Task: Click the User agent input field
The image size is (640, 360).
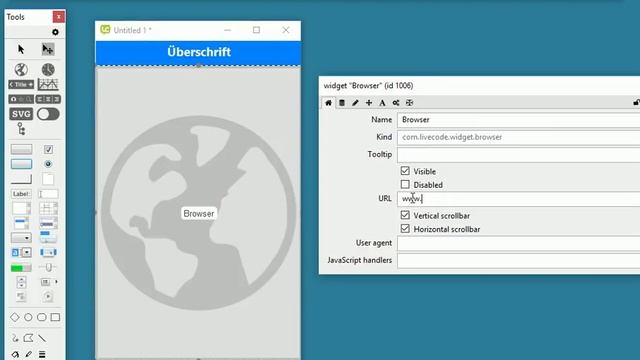Action: [518, 243]
